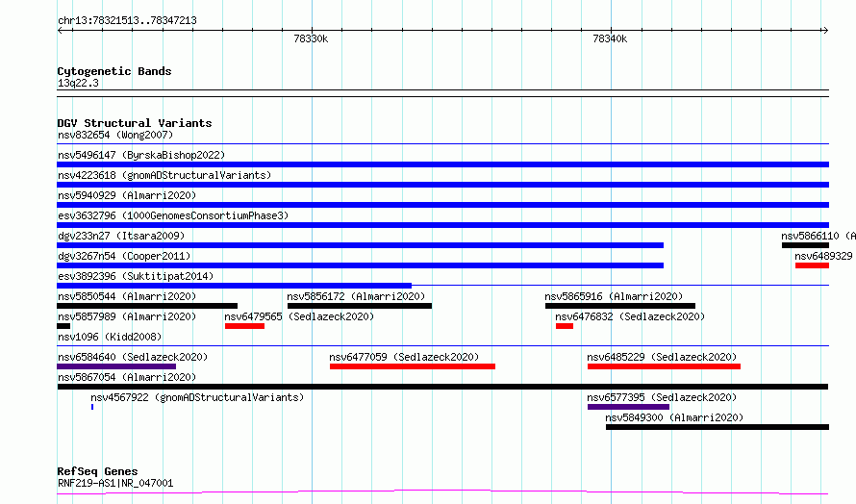The width and height of the screenshot is (856, 504).
Task: Open nsv5856172 Almarri2020 label
Action: pos(356,296)
